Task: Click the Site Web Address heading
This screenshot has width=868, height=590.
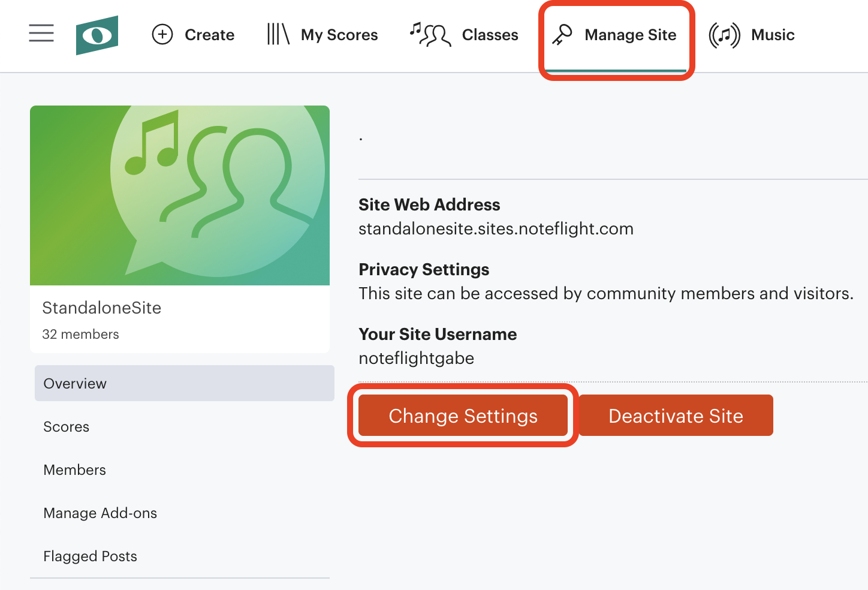Action: point(429,204)
